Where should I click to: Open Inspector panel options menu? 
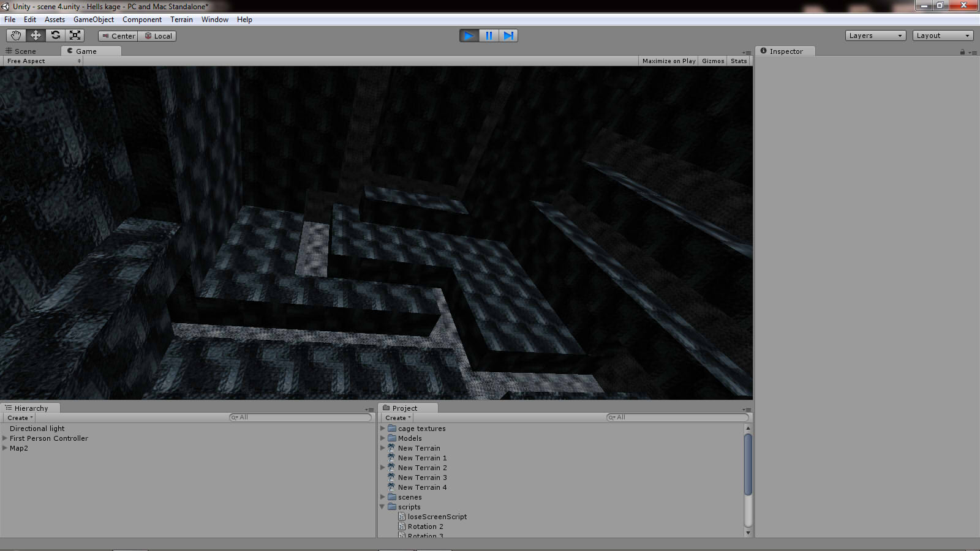coord(973,52)
